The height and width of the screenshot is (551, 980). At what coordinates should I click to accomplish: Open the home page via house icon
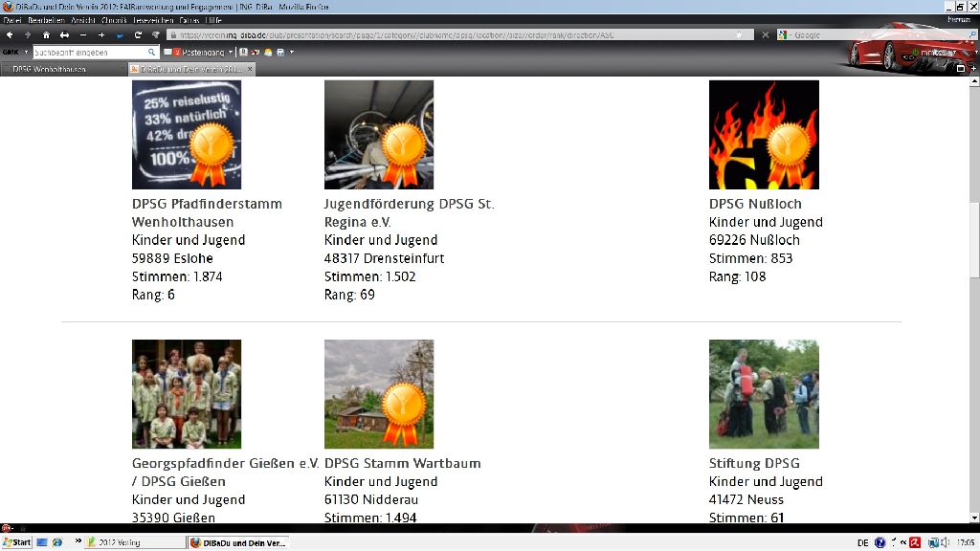pos(46,35)
